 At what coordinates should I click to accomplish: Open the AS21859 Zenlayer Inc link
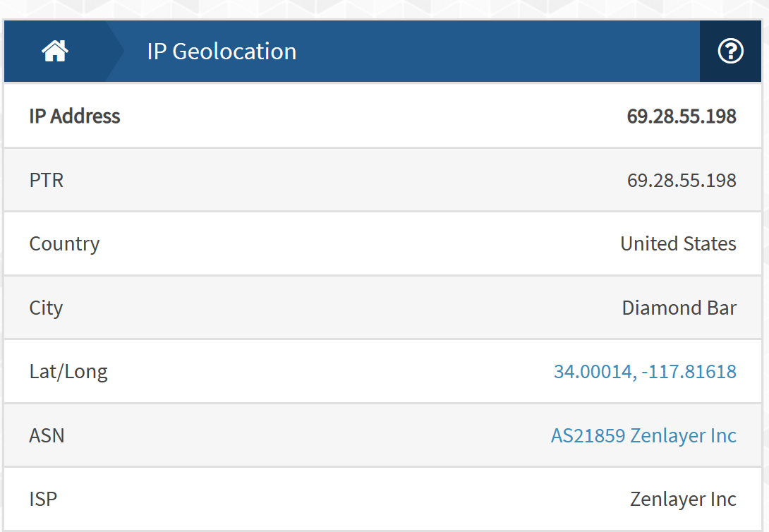tap(643, 435)
